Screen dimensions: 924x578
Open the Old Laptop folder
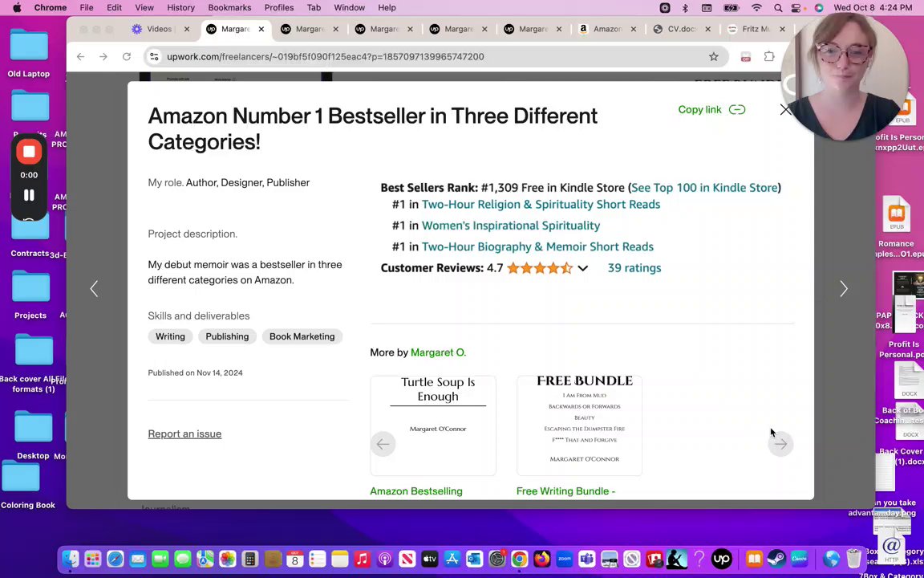click(29, 52)
